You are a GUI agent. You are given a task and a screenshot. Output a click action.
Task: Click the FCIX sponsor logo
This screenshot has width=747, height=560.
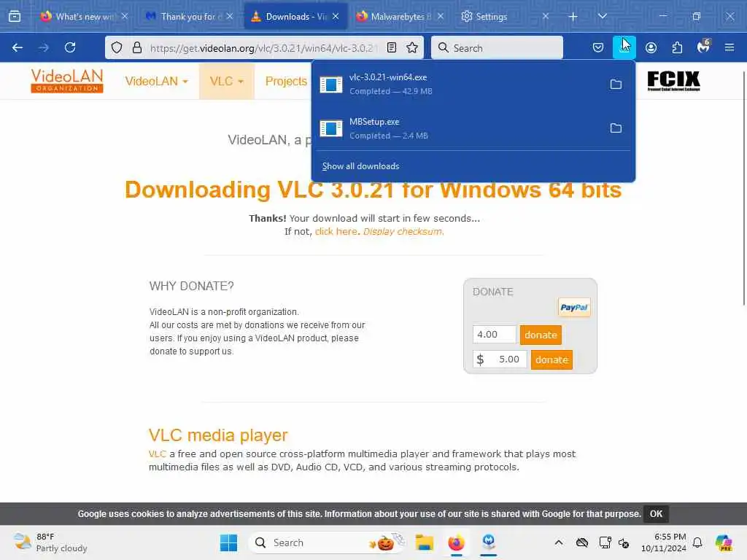pos(673,81)
